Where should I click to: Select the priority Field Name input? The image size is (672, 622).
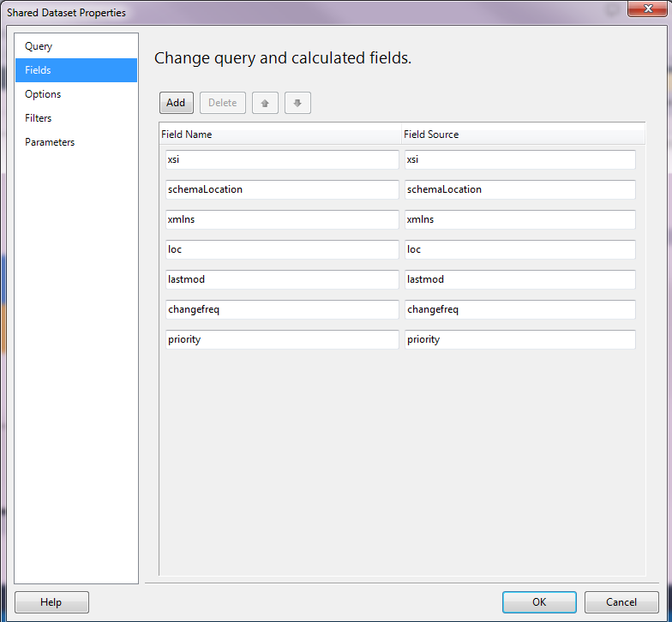pos(282,340)
